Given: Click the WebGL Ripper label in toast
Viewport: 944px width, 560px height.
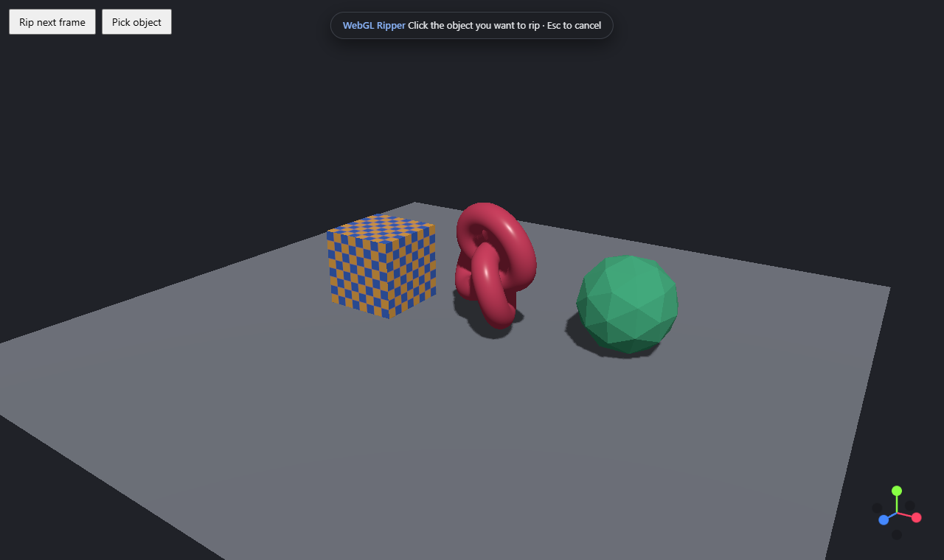Looking at the screenshot, I should (x=374, y=25).
